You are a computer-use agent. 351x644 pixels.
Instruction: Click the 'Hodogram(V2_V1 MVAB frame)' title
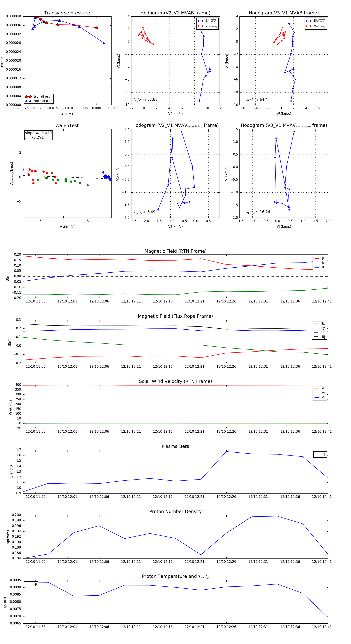(x=175, y=13)
